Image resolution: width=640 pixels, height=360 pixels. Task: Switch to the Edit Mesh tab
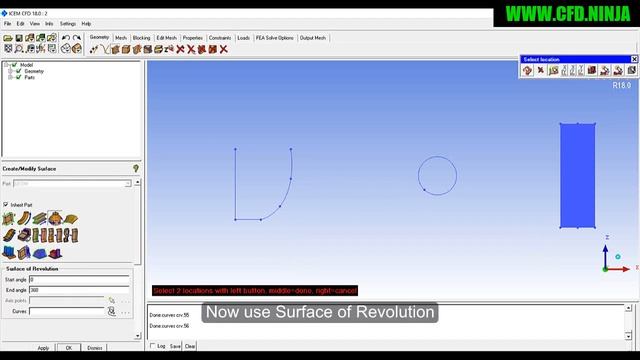[x=167, y=38]
